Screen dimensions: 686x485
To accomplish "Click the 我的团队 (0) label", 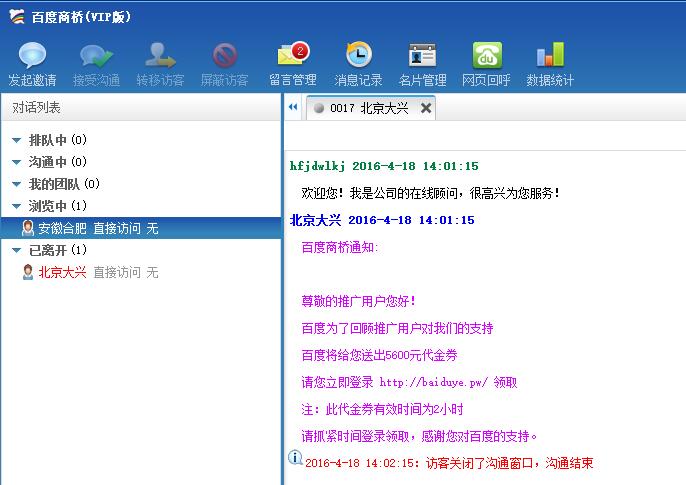I will (64, 184).
